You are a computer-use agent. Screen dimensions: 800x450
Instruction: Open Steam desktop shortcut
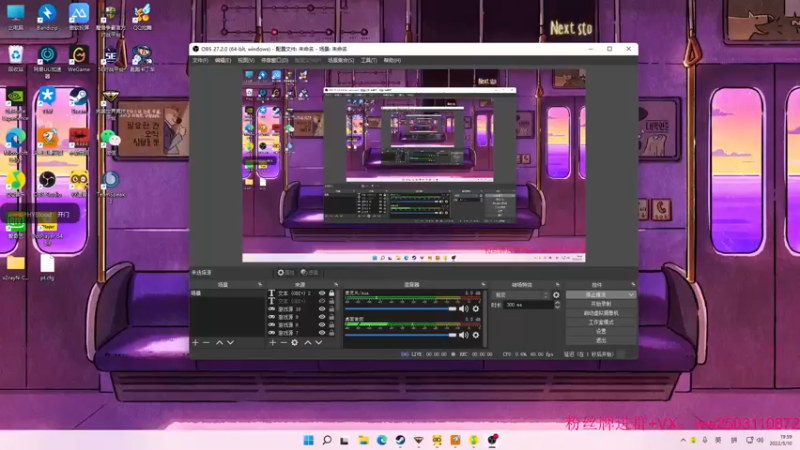point(79,100)
